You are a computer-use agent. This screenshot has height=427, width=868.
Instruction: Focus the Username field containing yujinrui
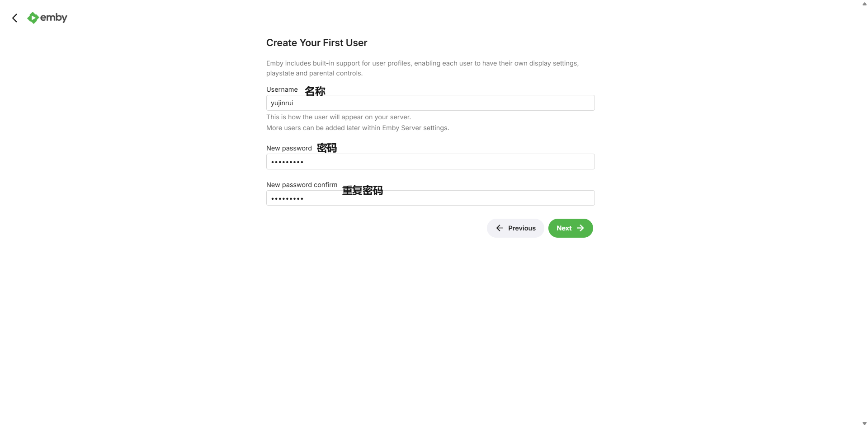[x=430, y=103]
